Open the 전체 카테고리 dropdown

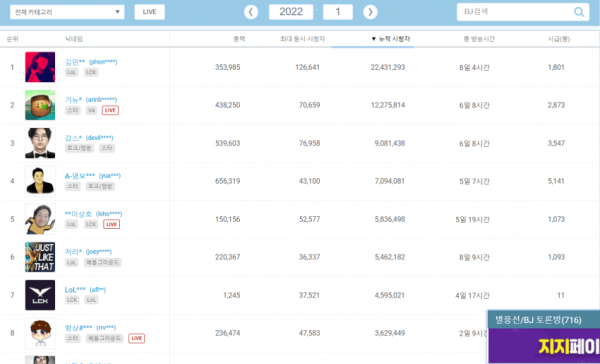click(x=67, y=12)
